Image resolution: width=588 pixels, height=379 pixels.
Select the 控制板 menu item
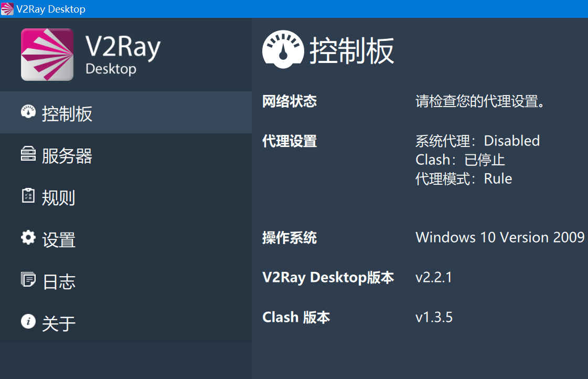point(67,114)
